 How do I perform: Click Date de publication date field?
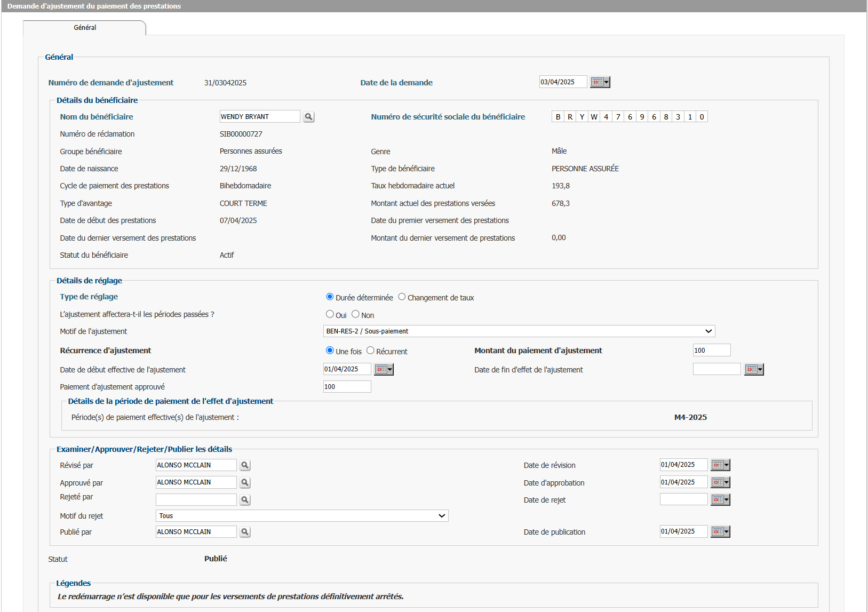pos(683,531)
